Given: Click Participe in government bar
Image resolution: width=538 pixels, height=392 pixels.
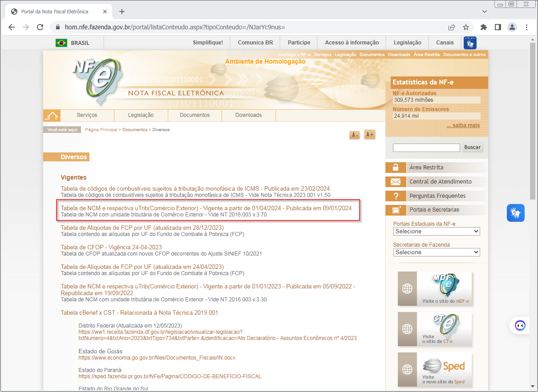Looking at the screenshot, I should (x=299, y=43).
